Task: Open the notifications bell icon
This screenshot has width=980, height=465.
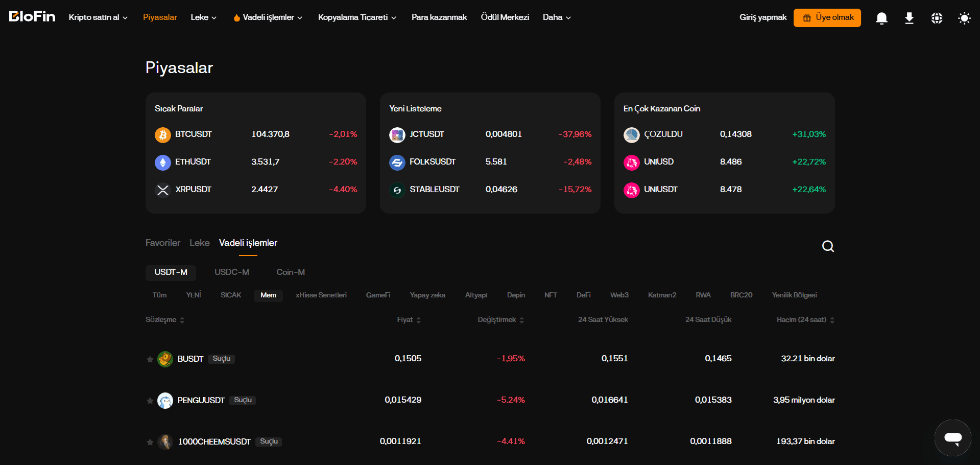Action: click(881, 18)
